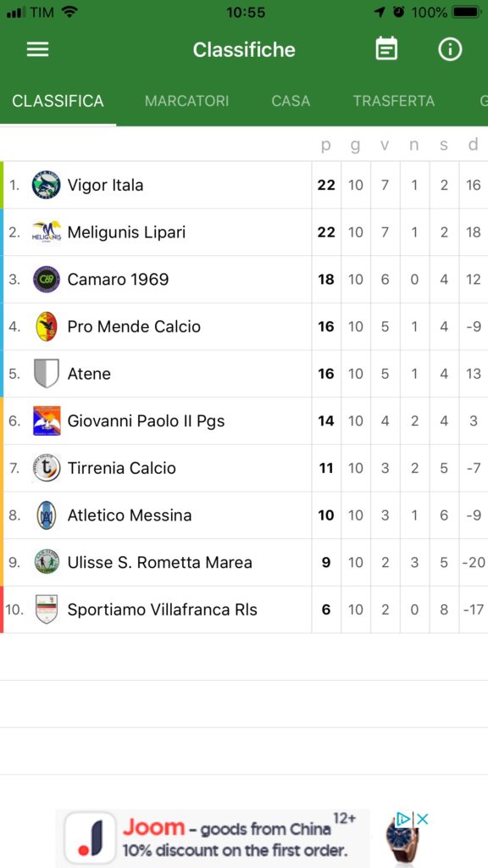Screen dimensions: 488x868
Task: Tap the Atene grey shield logo
Action: point(47,374)
